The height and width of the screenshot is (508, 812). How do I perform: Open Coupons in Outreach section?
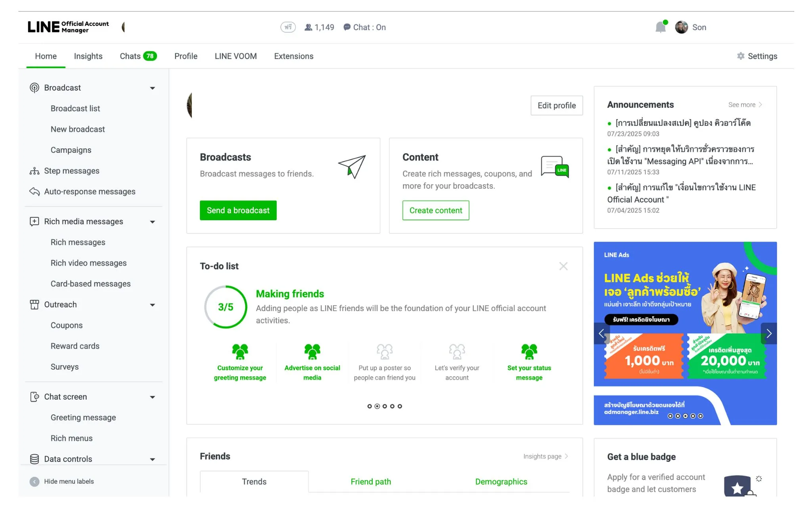67,325
